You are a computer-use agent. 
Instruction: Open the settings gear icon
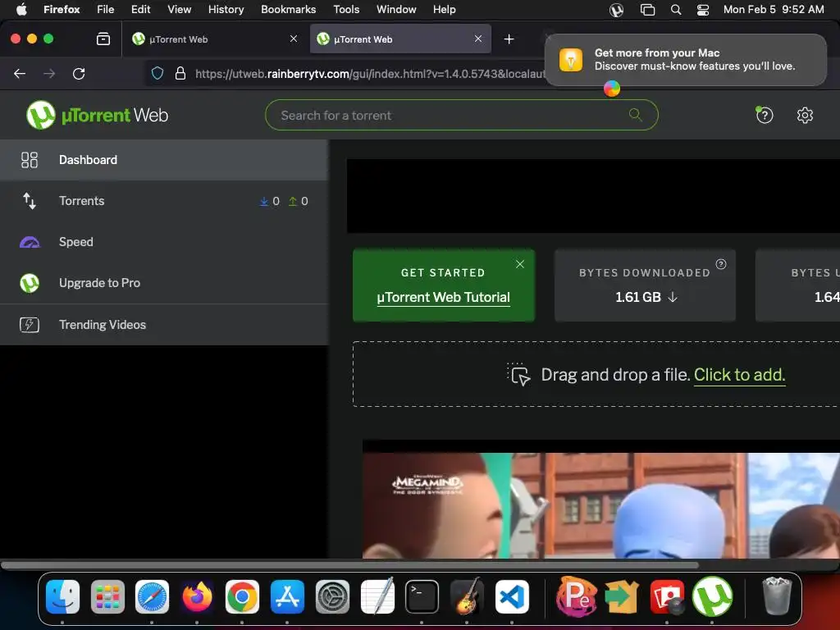[805, 115]
